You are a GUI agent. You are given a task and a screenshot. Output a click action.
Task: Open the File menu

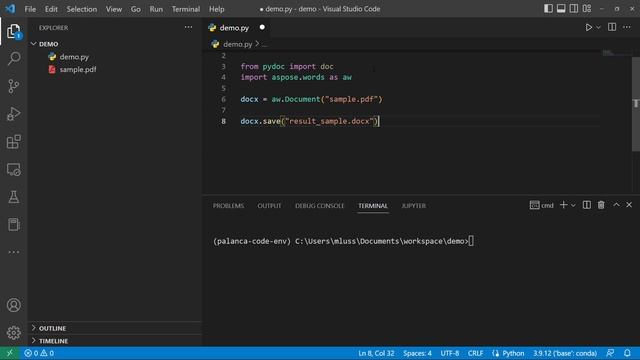point(30,9)
